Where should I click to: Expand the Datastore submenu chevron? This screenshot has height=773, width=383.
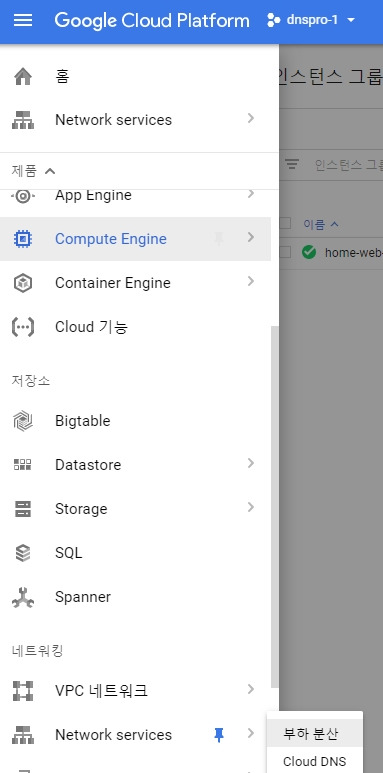click(x=251, y=463)
